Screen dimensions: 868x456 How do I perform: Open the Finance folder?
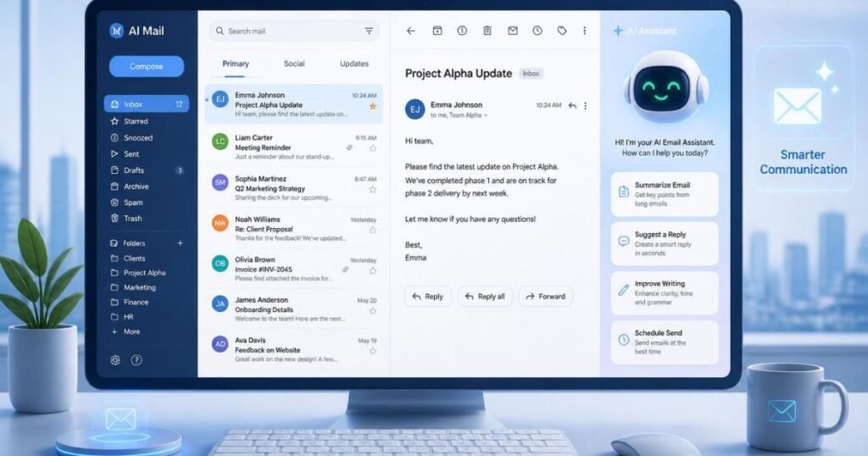click(x=130, y=302)
